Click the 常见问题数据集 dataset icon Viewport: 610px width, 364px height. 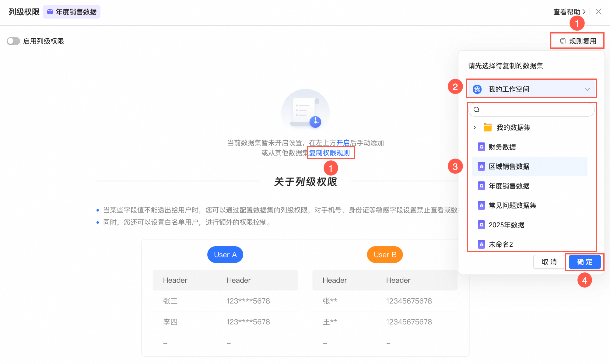[482, 205]
